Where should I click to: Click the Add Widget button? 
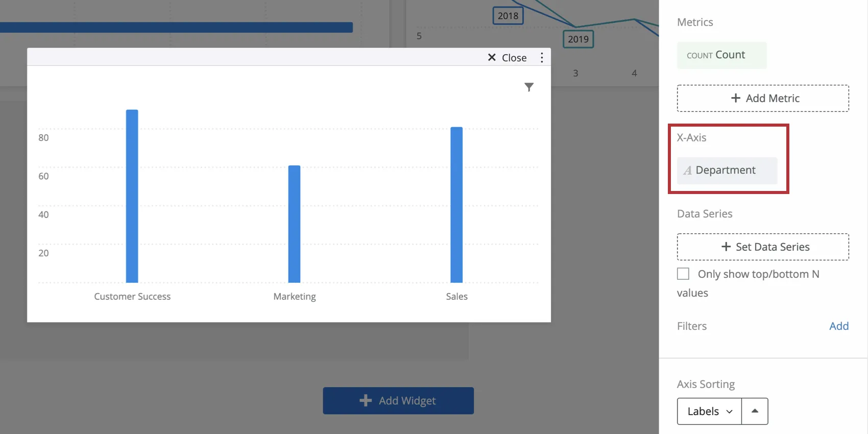(x=398, y=400)
